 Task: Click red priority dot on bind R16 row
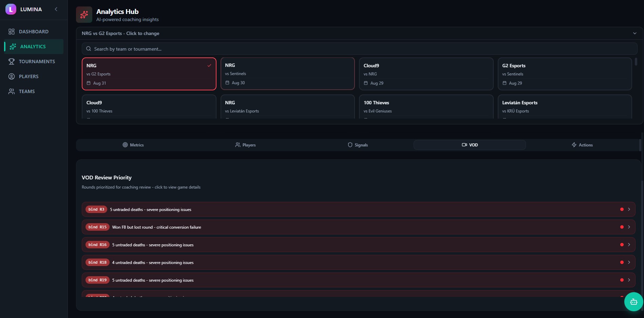tap(622, 245)
